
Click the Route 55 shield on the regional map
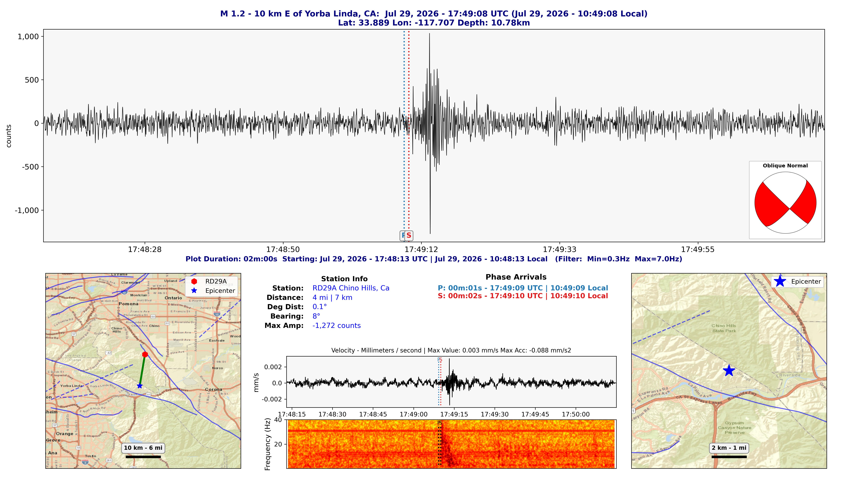point(79,448)
